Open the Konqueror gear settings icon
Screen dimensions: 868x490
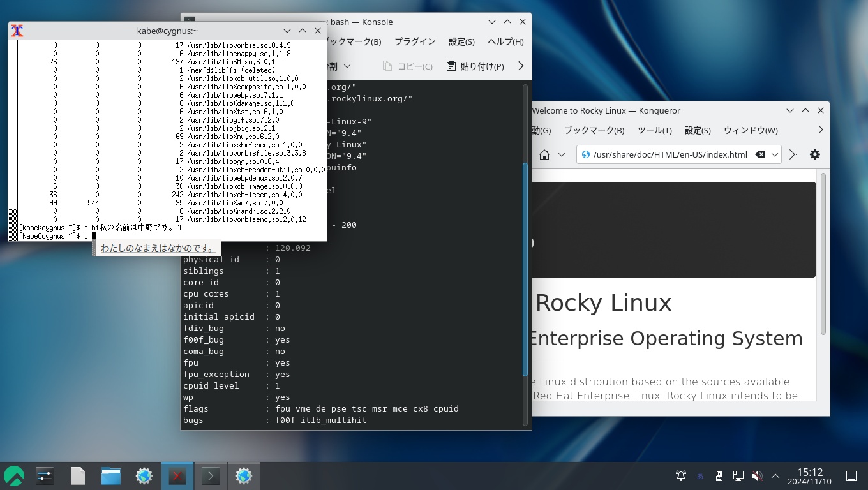click(x=815, y=154)
